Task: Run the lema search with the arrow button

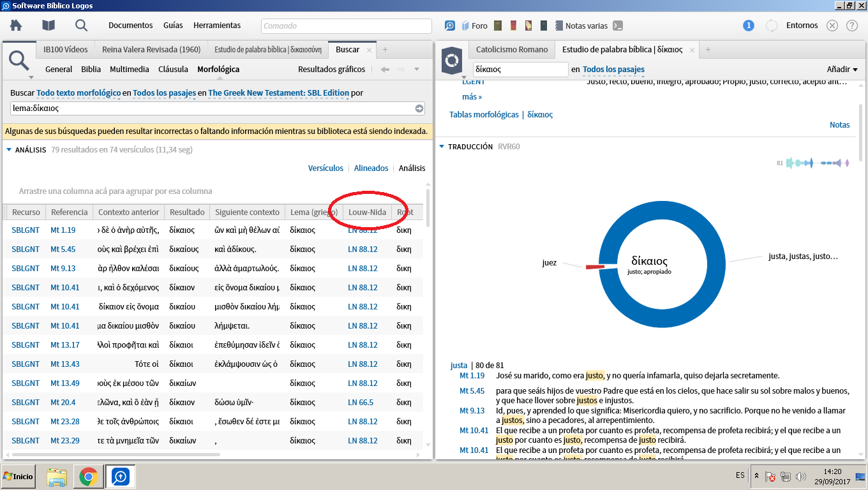Action: tap(419, 108)
